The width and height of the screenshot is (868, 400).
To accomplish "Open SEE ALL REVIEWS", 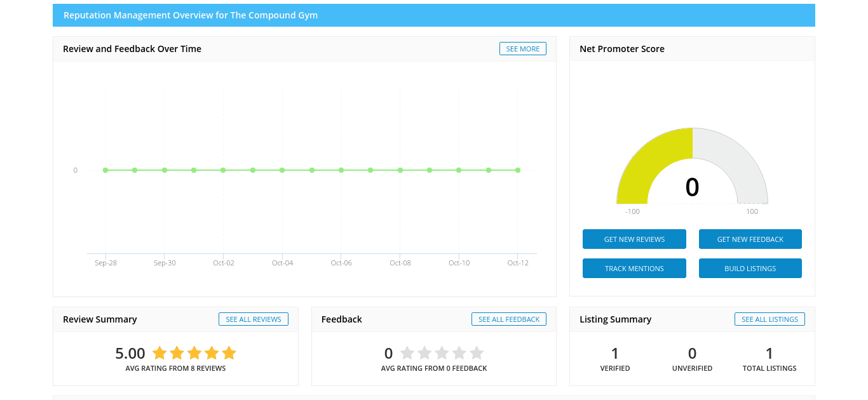I will click(254, 319).
